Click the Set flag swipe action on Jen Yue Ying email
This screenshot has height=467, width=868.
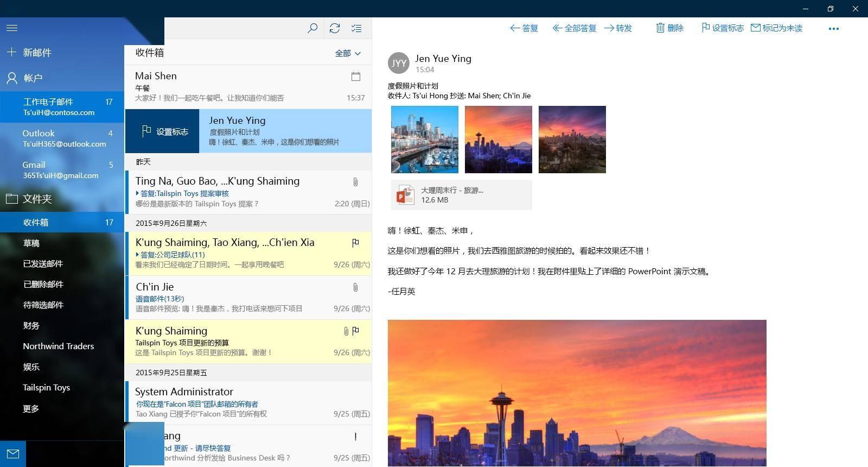tap(162, 131)
